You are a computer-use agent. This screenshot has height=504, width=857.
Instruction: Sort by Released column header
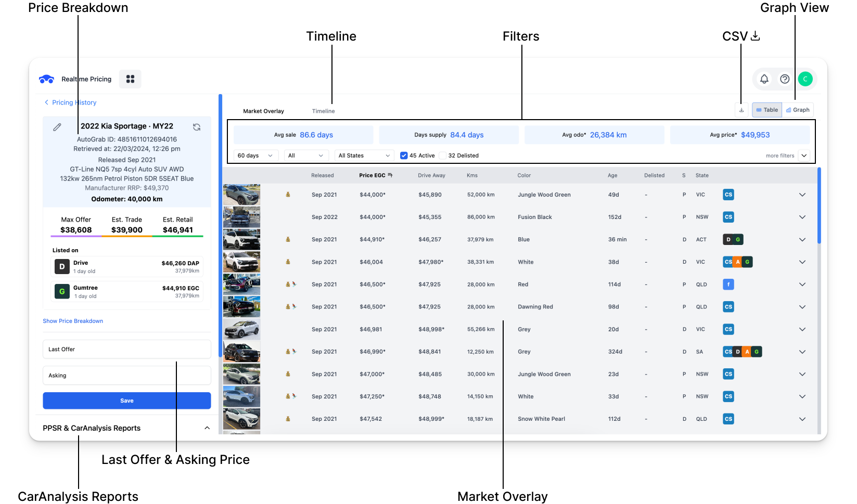coord(323,175)
